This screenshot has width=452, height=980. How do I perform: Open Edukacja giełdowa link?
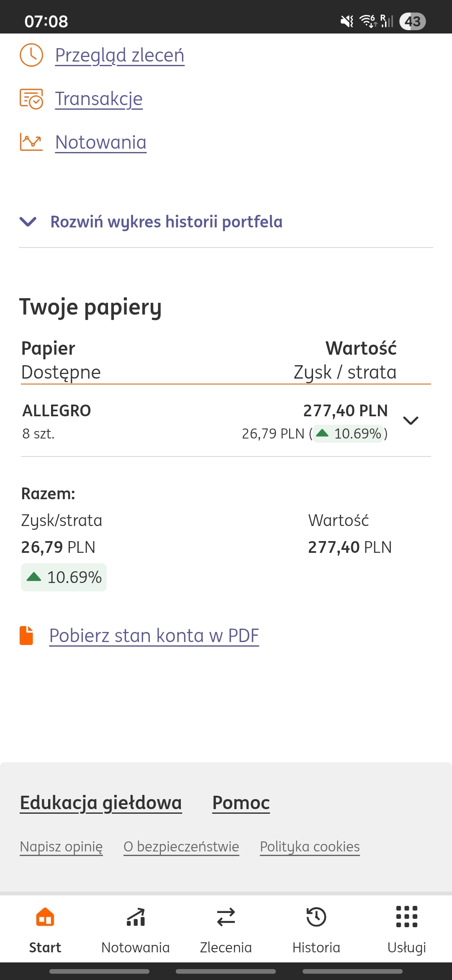[x=101, y=802]
